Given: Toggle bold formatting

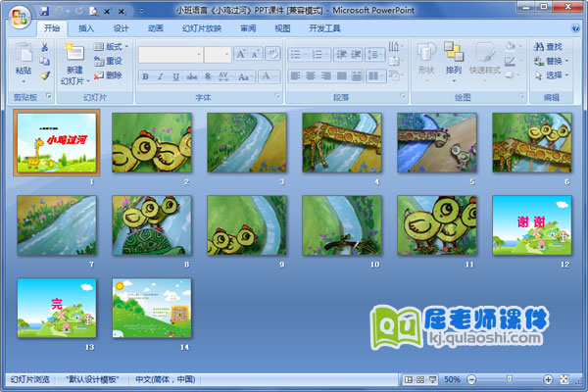Looking at the screenshot, I should click(x=145, y=76).
